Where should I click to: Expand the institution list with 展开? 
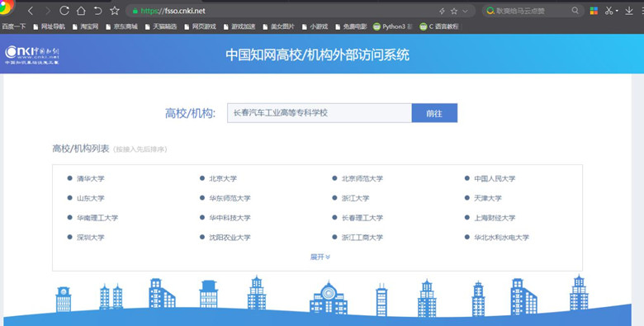coord(320,257)
